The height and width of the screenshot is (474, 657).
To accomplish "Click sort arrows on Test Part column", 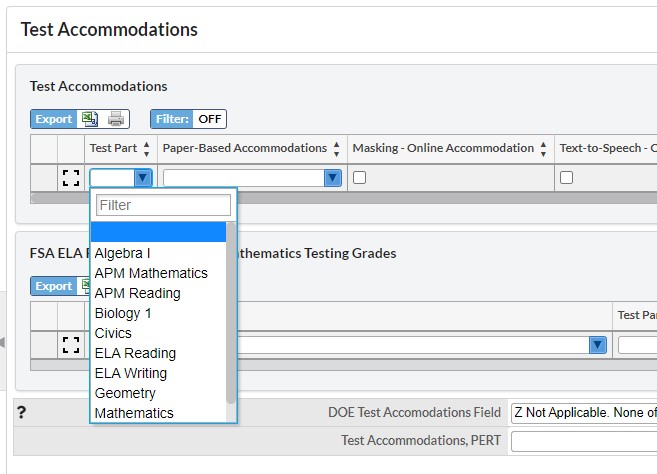I will point(147,149).
